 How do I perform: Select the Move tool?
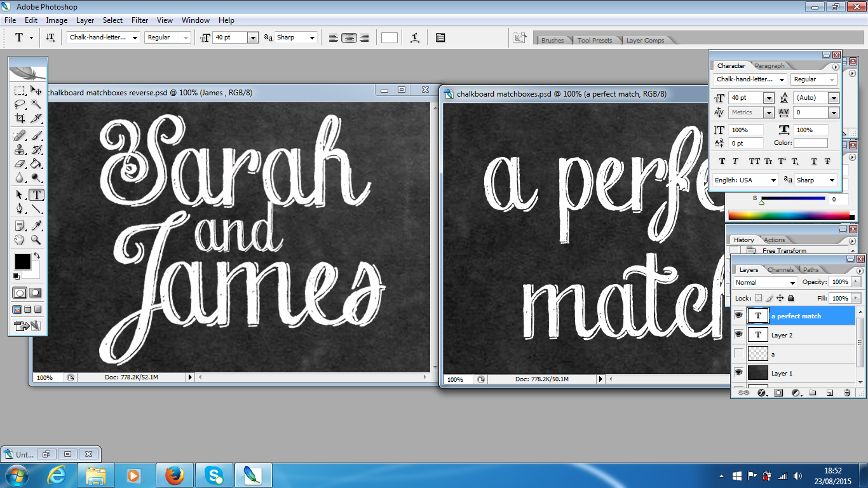click(x=36, y=91)
